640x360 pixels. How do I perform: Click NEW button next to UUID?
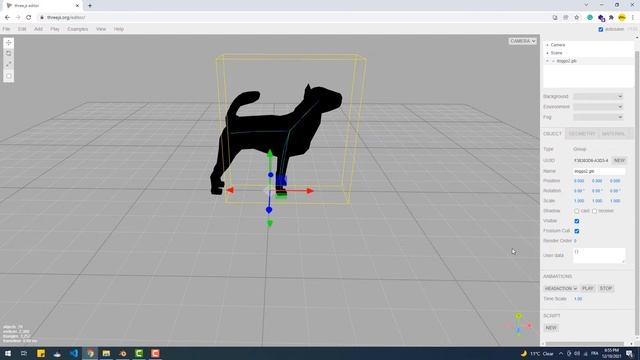point(619,160)
